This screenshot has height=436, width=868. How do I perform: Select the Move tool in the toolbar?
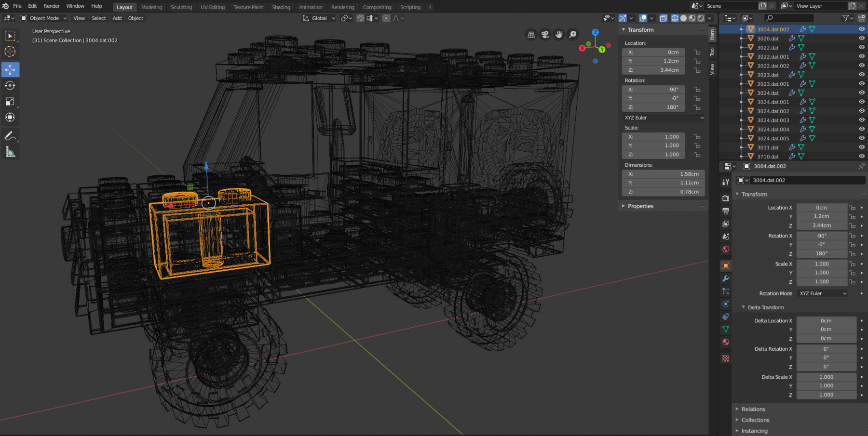[10, 69]
